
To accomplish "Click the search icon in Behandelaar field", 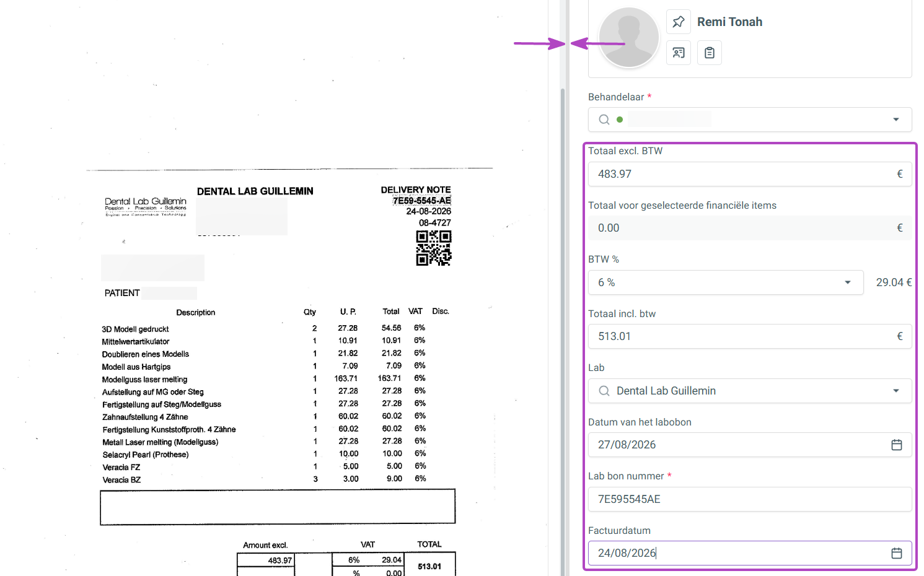I will 604,120.
